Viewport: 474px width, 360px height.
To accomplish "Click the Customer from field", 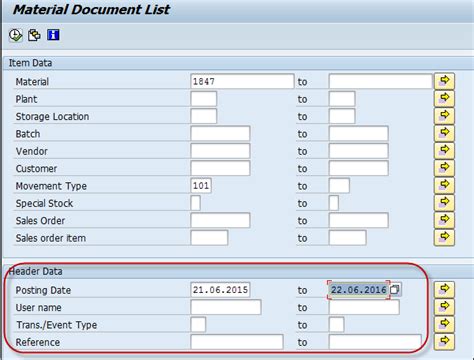I will (220, 168).
